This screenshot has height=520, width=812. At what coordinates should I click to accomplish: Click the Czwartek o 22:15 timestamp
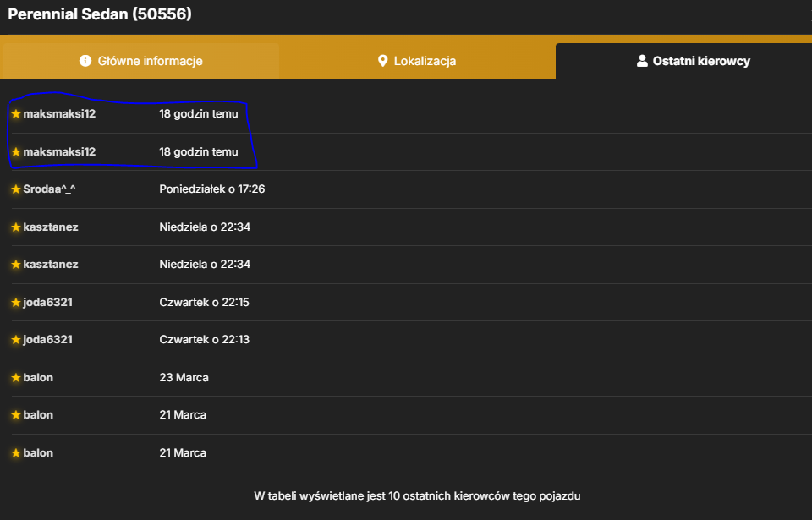(x=205, y=303)
